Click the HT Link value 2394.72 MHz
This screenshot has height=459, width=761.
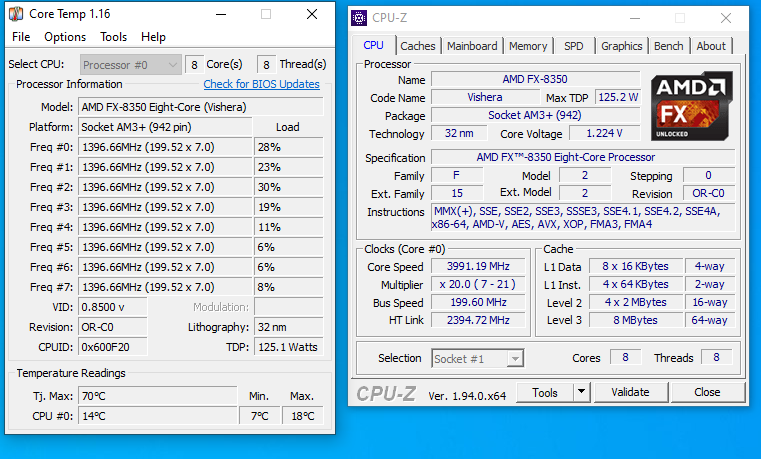tap(478, 320)
